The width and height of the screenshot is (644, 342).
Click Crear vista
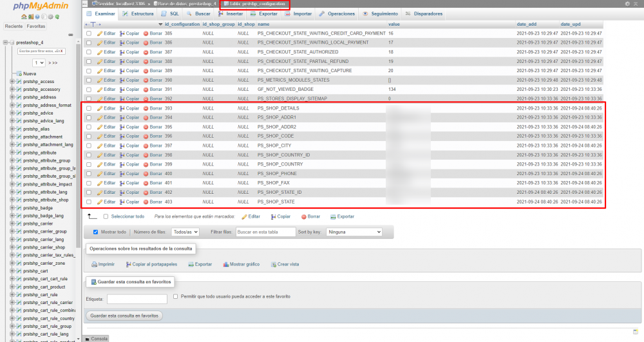pyautogui.click(x=285, y=265)
